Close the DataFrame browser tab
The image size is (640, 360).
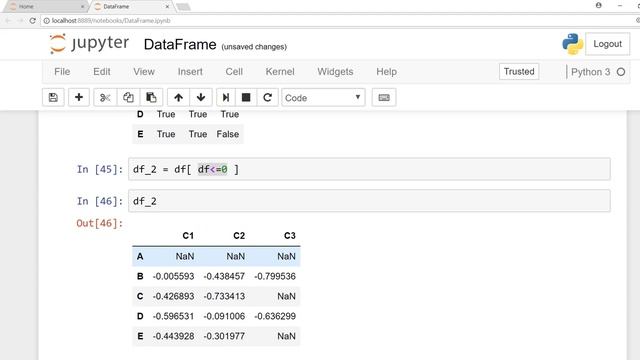tap(167, 7)
